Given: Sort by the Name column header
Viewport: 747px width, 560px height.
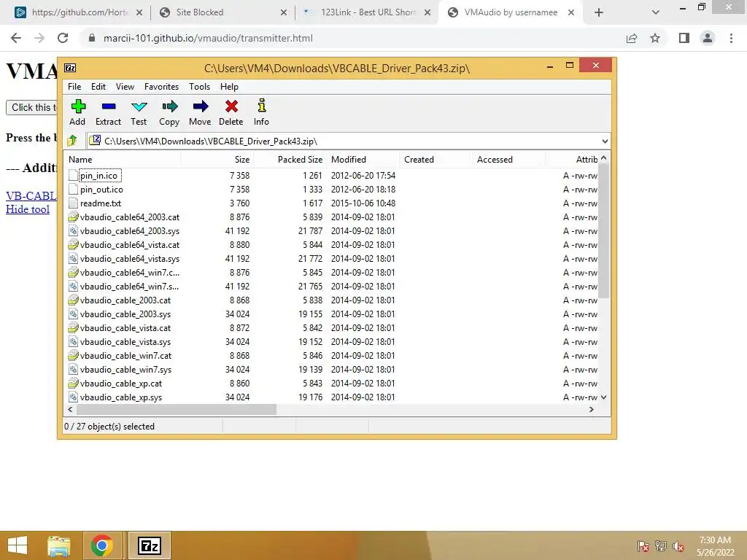Looking at the screenshot, I should pos(122,160).
